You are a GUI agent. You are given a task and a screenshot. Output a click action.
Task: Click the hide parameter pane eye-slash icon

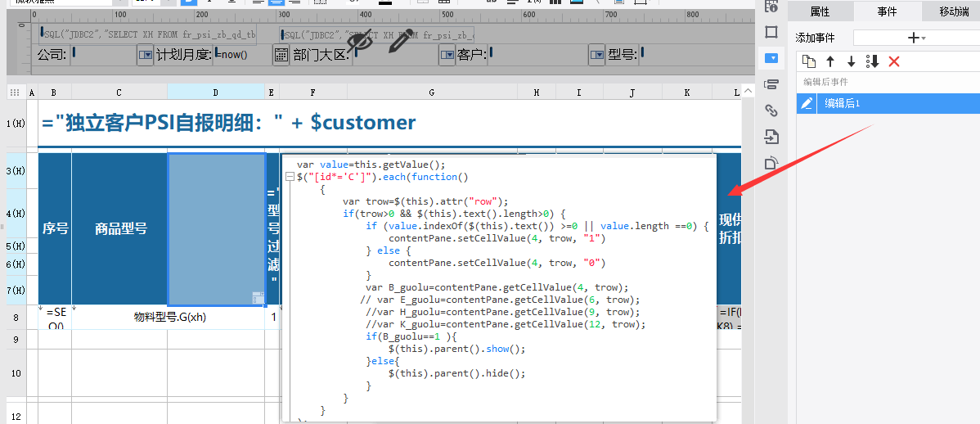[x=359, y=41]
